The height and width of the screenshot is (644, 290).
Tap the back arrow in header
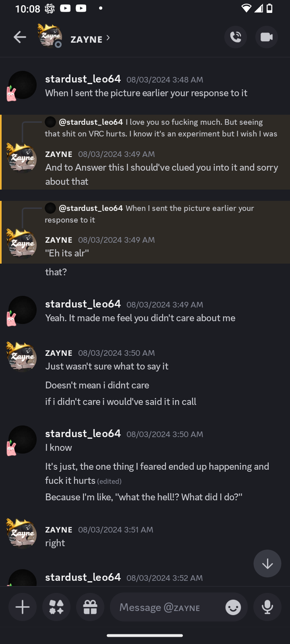pos(20,37)
